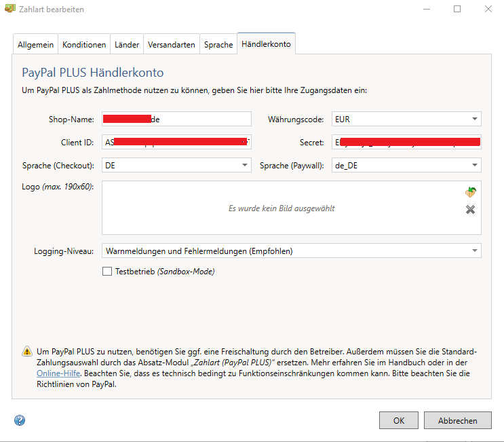Minimize the Zahlart bearbeiten window

[427, 9]
